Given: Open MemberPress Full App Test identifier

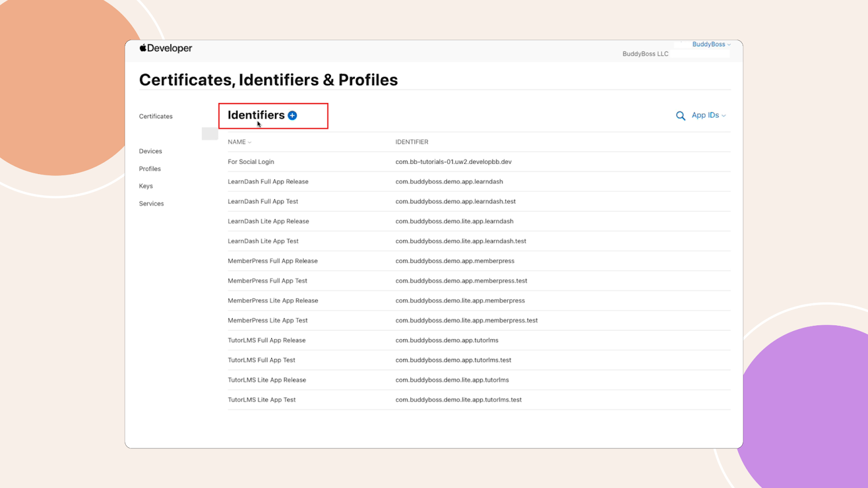Looking at the screenshot, I should pos(267,281).
